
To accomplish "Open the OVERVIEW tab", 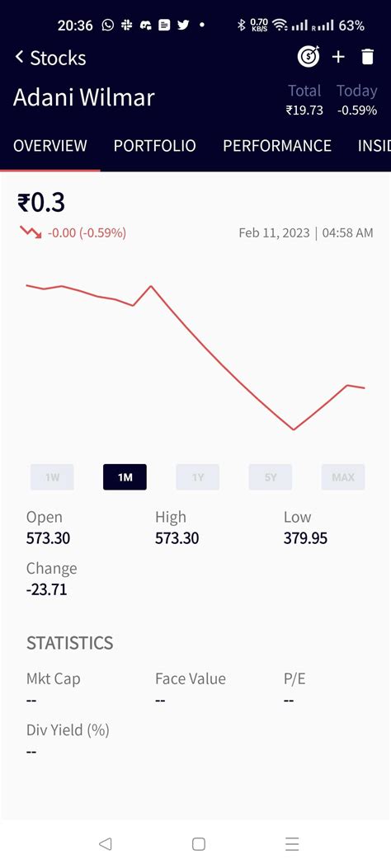I will (50, 146).
